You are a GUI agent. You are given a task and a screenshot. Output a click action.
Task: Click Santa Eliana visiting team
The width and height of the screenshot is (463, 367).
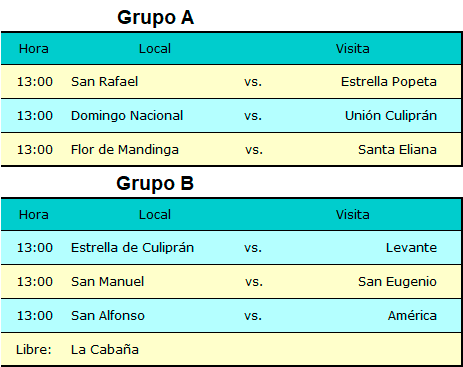397,150
